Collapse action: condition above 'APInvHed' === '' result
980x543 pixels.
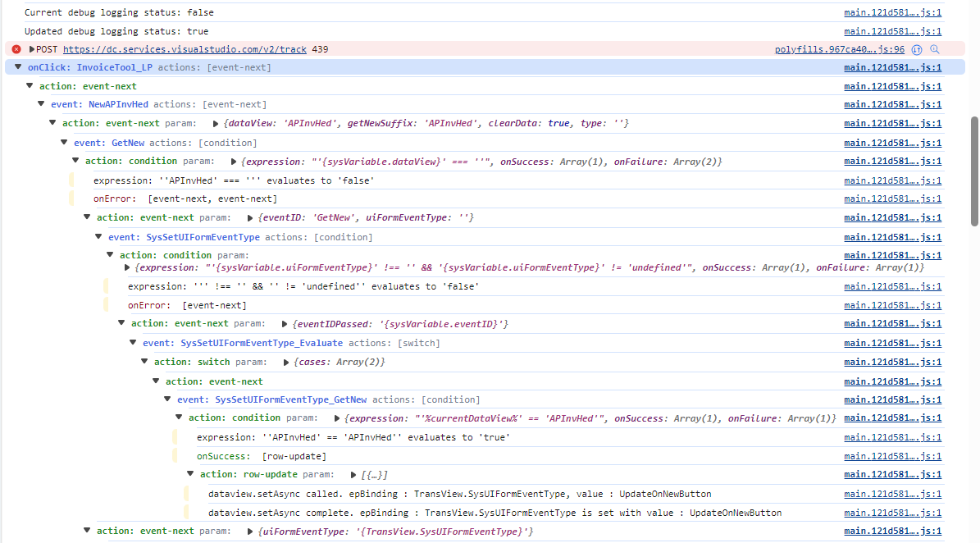75,160
